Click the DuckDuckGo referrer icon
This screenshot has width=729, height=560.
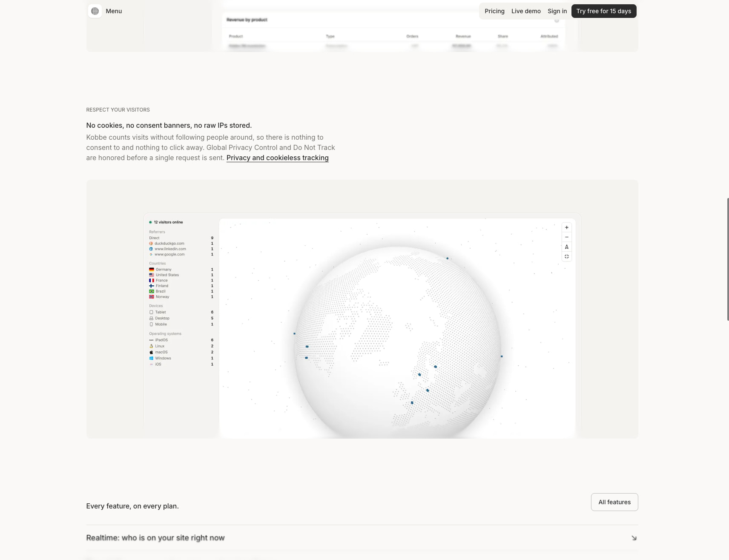151,244
